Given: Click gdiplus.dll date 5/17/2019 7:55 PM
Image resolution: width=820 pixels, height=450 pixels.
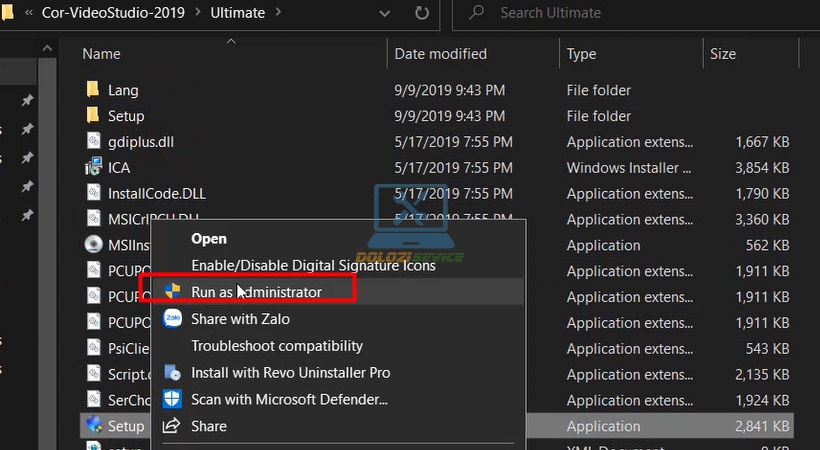Looking at the screenshot, I should pyautogui.click(x=453, y=142).
